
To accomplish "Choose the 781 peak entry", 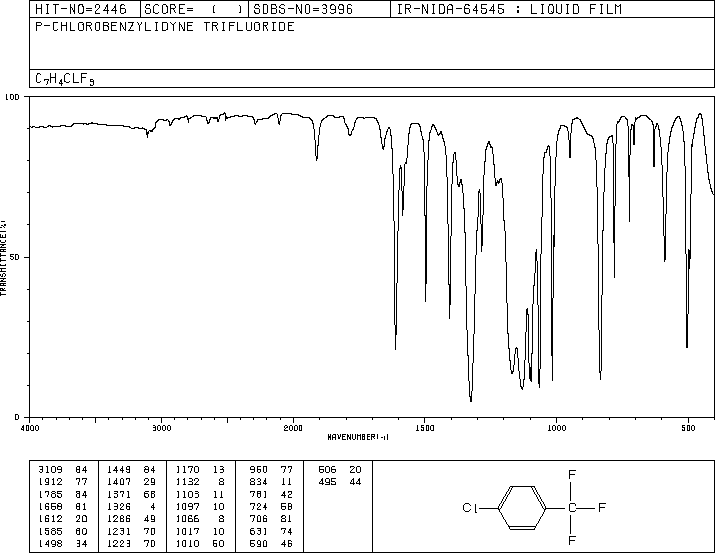I will [x=259, y=494].
